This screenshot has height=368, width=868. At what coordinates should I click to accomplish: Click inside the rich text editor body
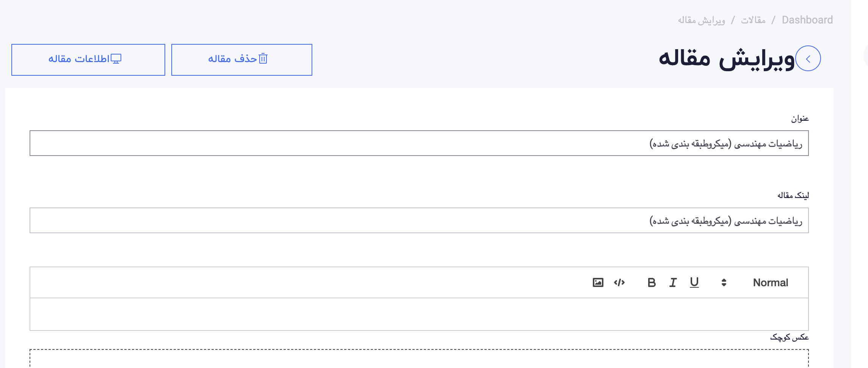coord(419,314)
